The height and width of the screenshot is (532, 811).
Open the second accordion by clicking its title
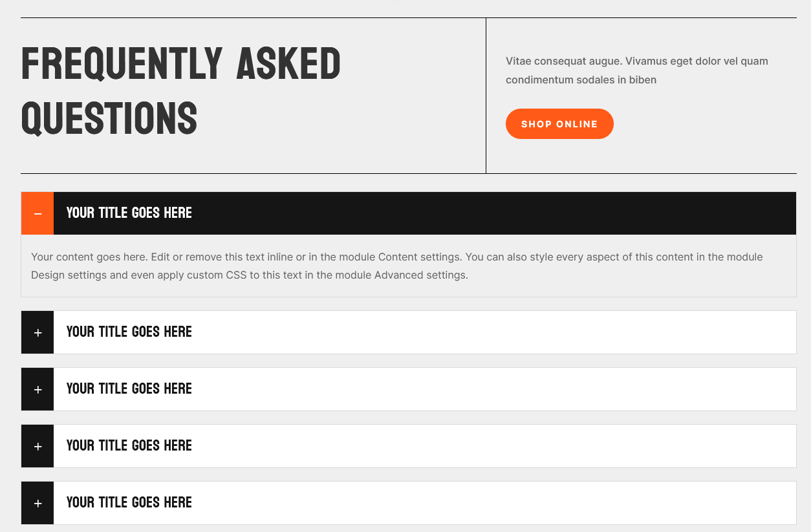[129, 332]
